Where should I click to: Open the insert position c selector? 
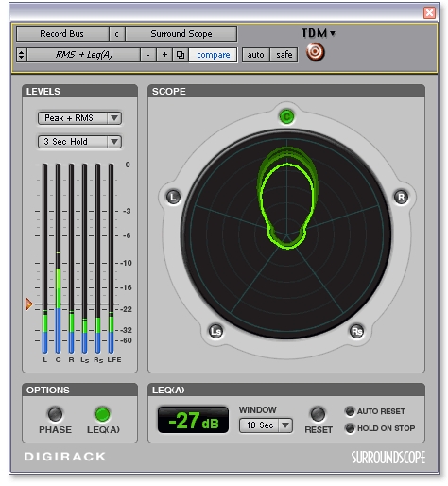117,34
